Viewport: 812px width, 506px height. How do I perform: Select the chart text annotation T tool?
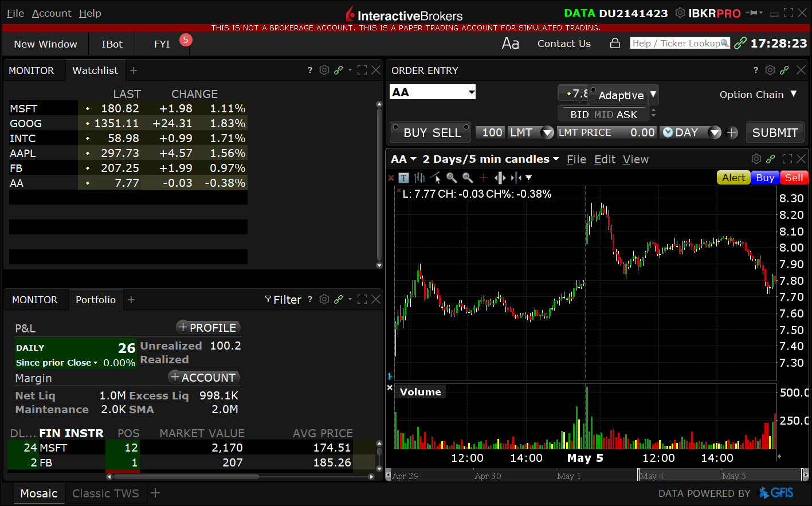point(404,178)
